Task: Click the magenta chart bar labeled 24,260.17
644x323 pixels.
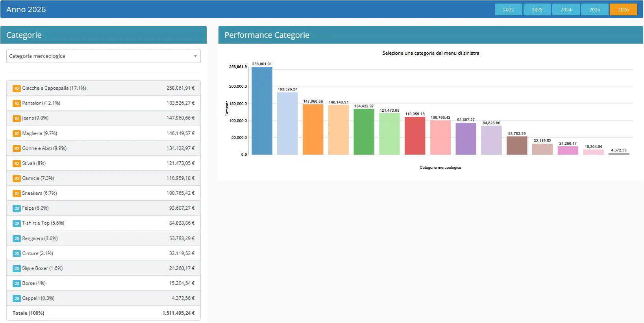Action: (568, 151)
